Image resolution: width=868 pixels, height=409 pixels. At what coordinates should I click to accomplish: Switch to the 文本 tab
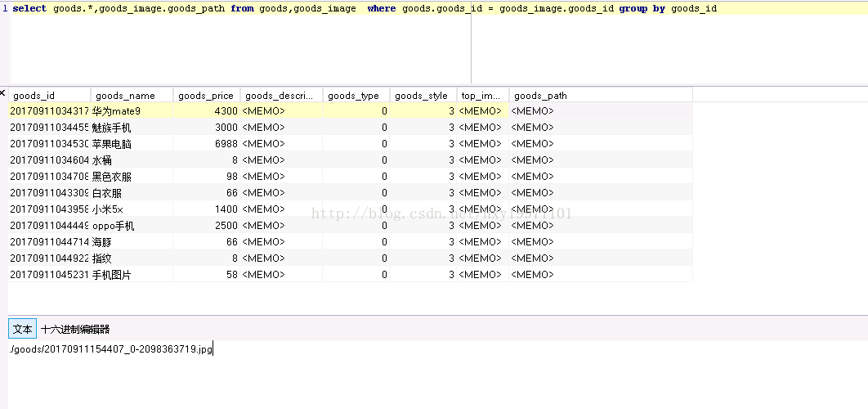click(23, 329)
